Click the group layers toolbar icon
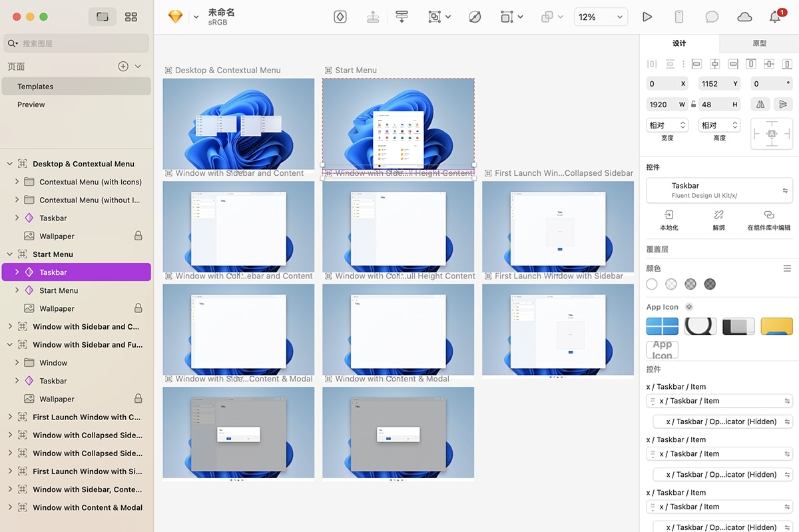 [x=435, y=17]
